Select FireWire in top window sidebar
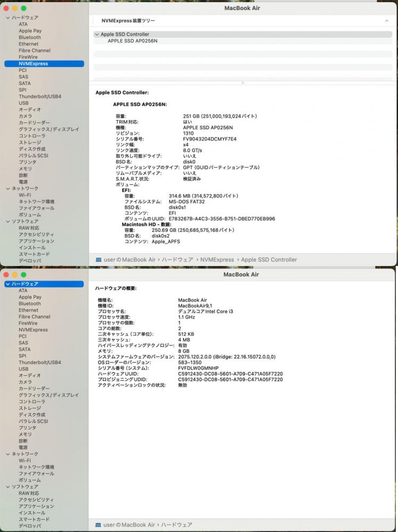 (x=28, y=57)
